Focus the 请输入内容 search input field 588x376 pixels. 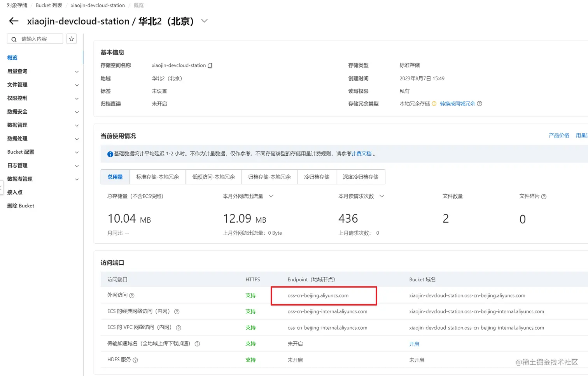tap(35, 39)
